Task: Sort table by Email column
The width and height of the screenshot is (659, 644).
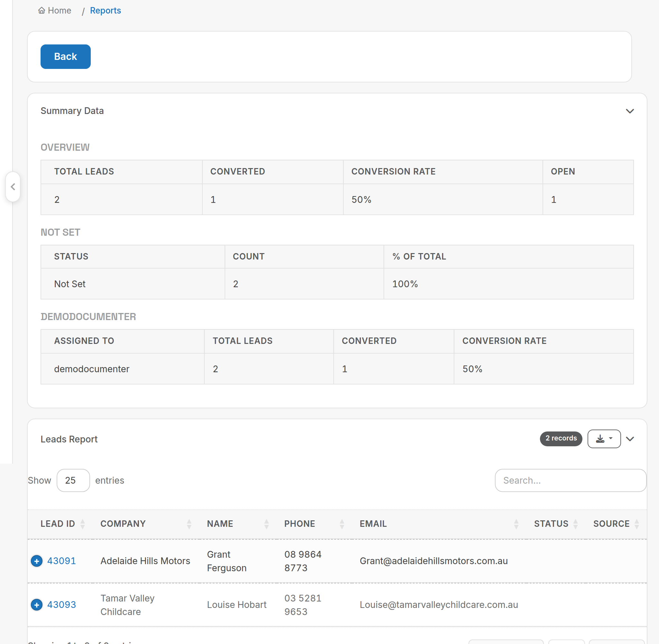Action: point(439,524)
